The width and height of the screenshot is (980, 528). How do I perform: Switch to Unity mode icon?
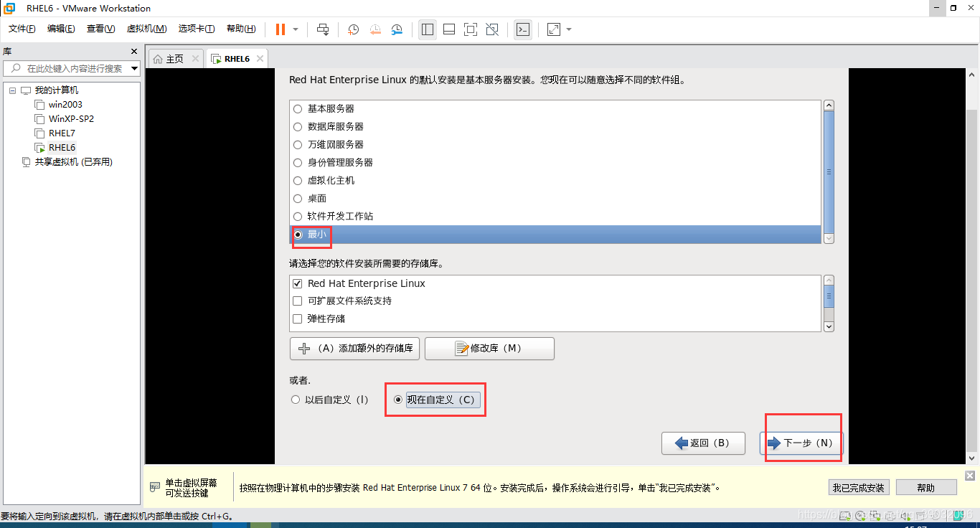pyautogui.click(x=492, y=29)
